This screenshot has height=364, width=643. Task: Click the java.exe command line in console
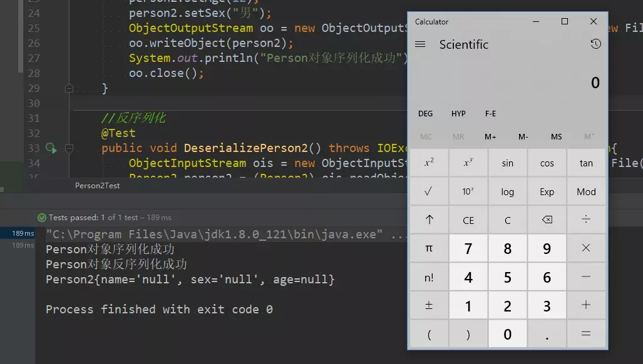(226, 234)
